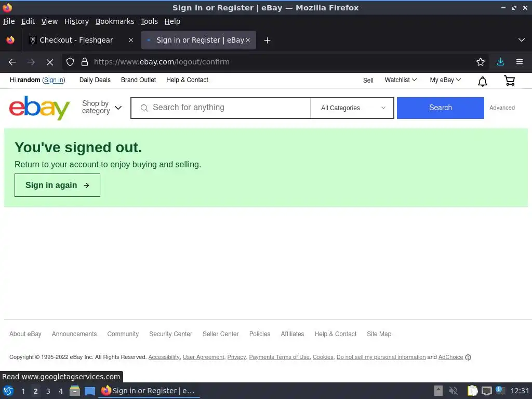Open Policies footer link

pyautogui.click(x=260, y=334)
